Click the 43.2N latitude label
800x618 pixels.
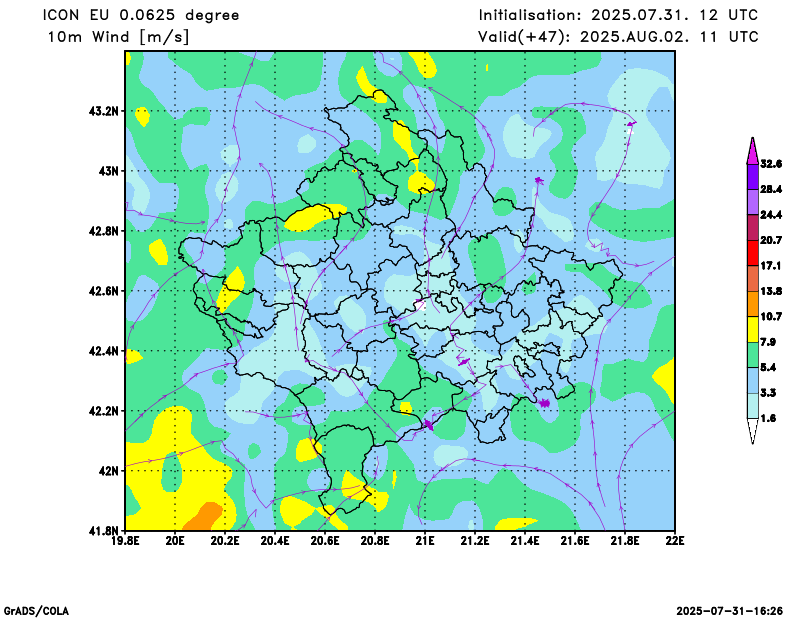pos(104,111)
